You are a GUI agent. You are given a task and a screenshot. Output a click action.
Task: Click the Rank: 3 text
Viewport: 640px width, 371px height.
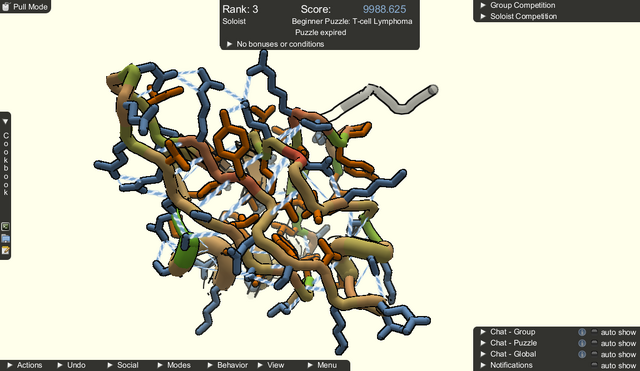tap(240, 9)
